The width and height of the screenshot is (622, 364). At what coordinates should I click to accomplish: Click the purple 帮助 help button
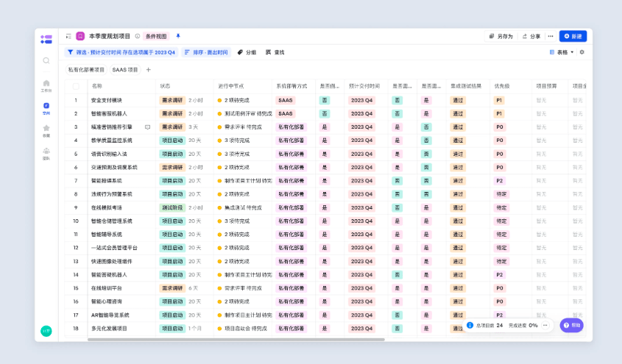pyautogui.click(x=572, y=325)
